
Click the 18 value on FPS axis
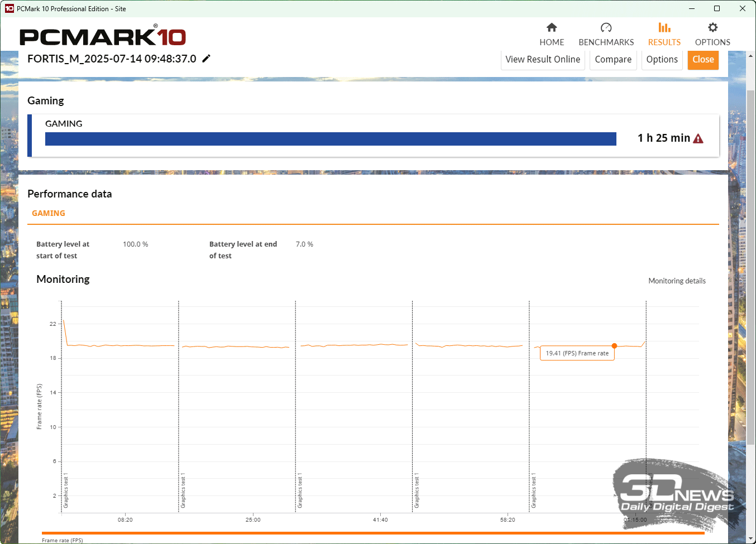point(53,358)
